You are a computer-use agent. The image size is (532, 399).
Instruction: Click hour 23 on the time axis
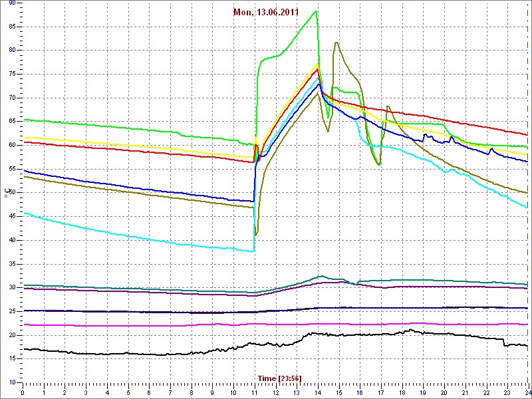tap(507, 392)
